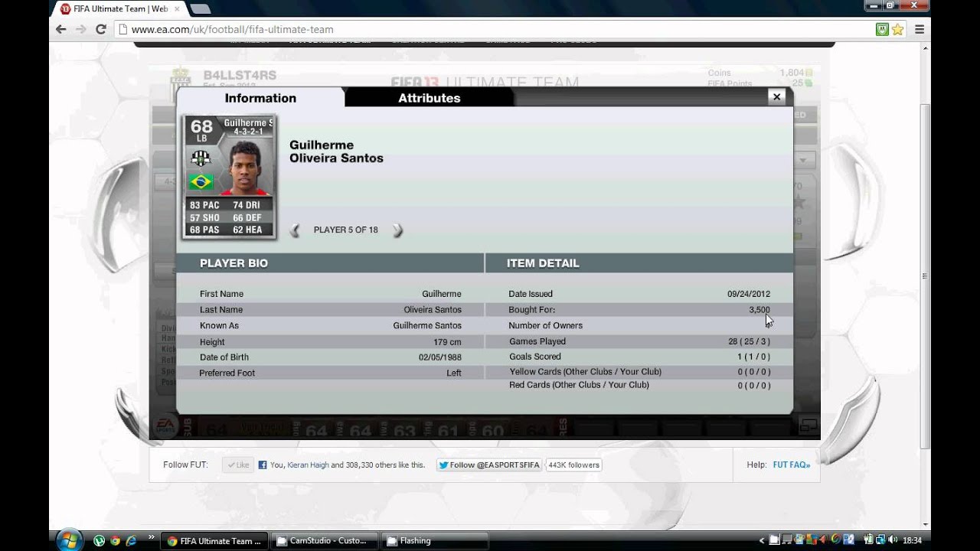Launch Internet Explorer from quick launch
Image resolution: width=980 pixels, height=551 pixels.
(130, 540)
